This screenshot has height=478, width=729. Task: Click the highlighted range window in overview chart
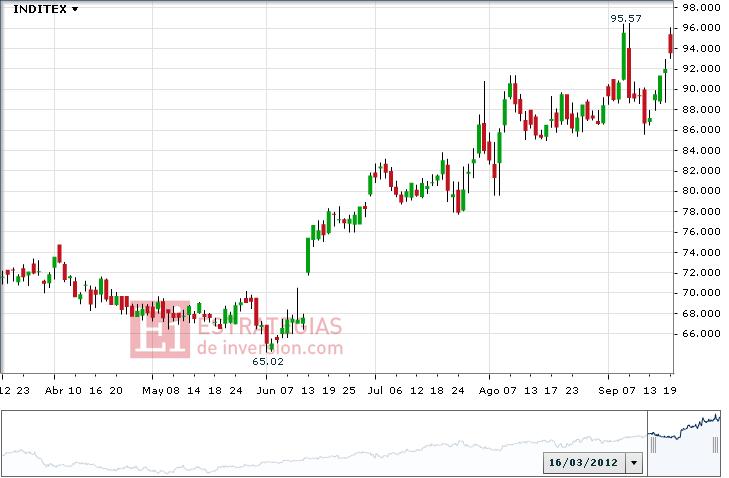[x=684, y=444]
